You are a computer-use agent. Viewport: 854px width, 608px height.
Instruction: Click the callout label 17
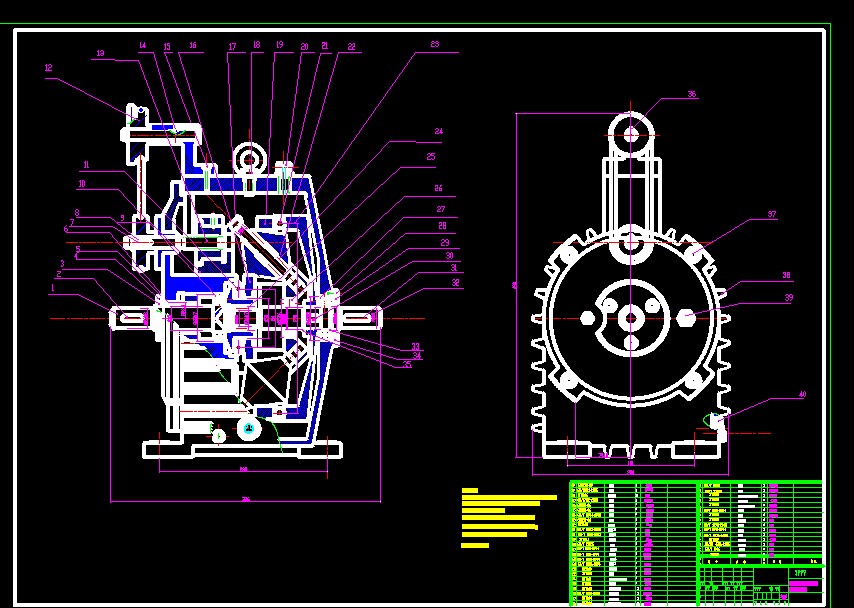click(233, 47)
